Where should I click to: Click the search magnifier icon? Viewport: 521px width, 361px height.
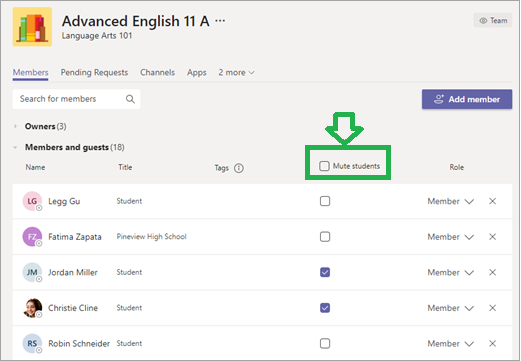(130, 99)
